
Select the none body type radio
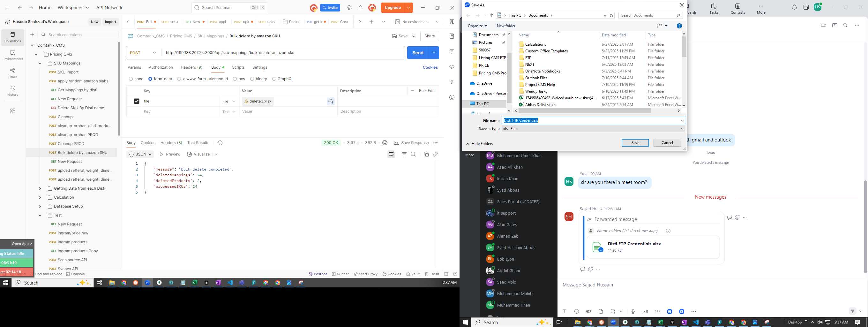[131, 79]
